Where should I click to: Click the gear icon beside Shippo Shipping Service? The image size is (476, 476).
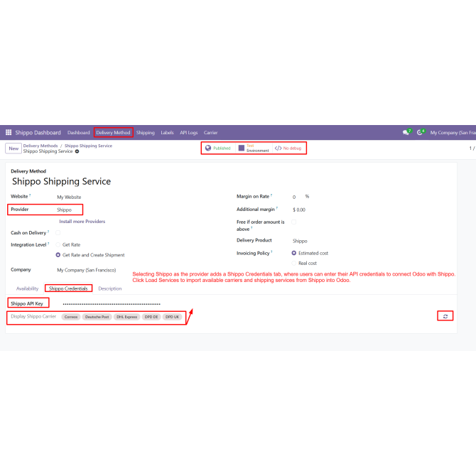pos(77,151)
